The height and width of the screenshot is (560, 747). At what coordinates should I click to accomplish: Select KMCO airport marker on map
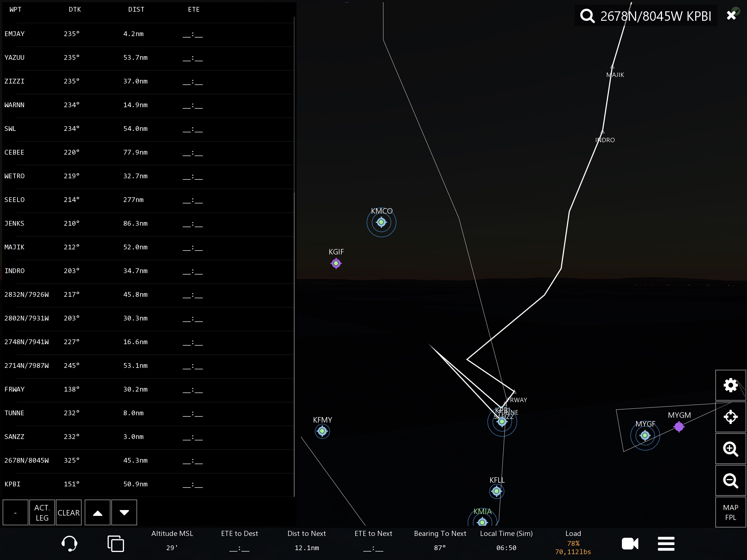(x=381, y=222)
